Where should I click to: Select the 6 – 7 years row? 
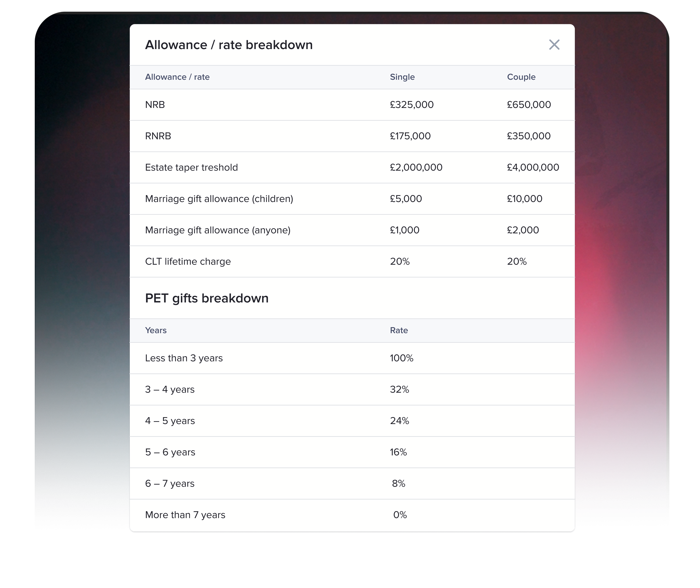(169, 483)
